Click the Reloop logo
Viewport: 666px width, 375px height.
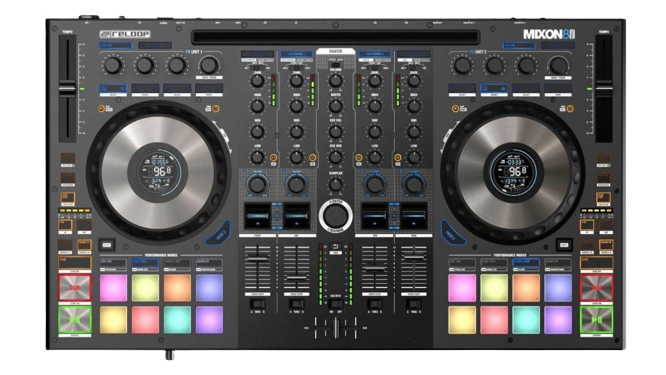click(x=125, y=34)
